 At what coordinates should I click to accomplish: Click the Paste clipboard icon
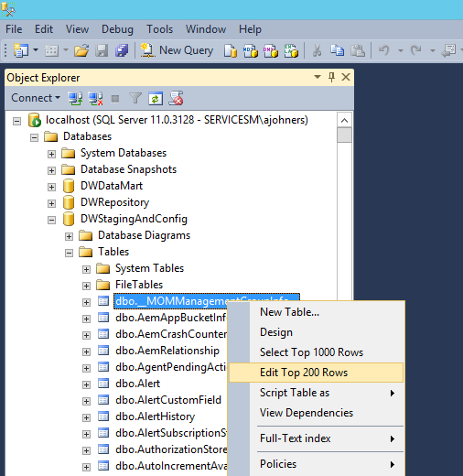[x=358, y=50]
